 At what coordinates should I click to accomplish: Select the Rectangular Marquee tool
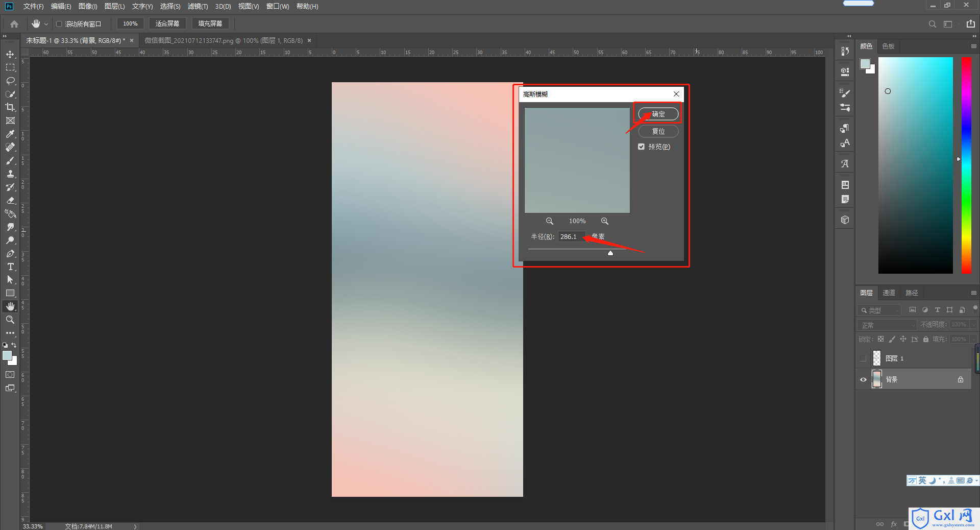pos(10,67)
